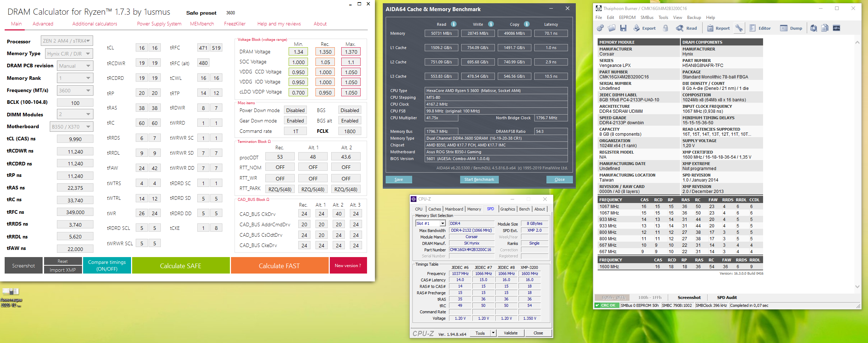Open the Memory Type dropdown
Image resolution: width=868 pixels, height=343 pixels.
point(69,54)
